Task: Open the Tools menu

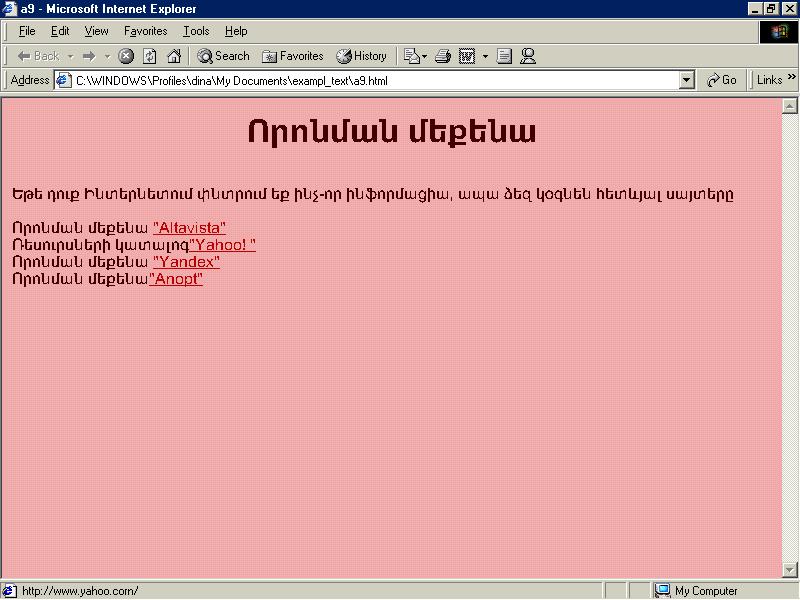Action: click(196, 31)
